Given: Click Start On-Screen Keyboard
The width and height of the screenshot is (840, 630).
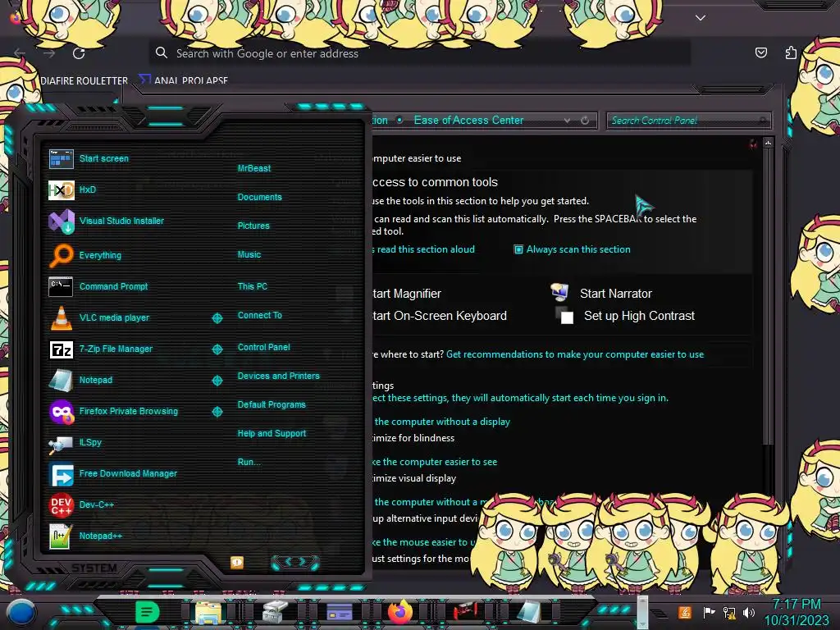Looking at the screenshot, I should point(440,316).
